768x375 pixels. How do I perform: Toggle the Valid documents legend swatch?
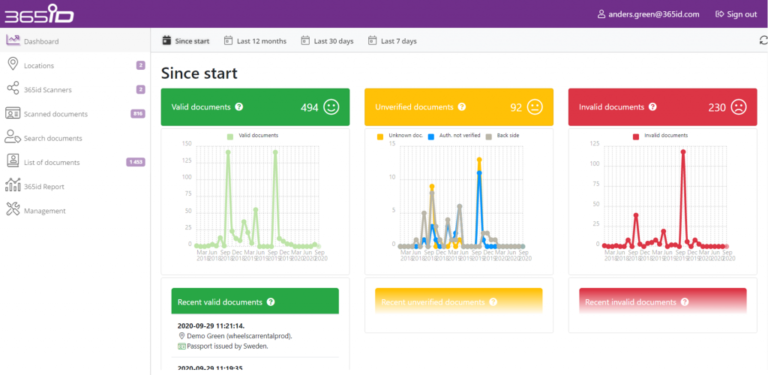pyautogui.click(x=230, y=137)
